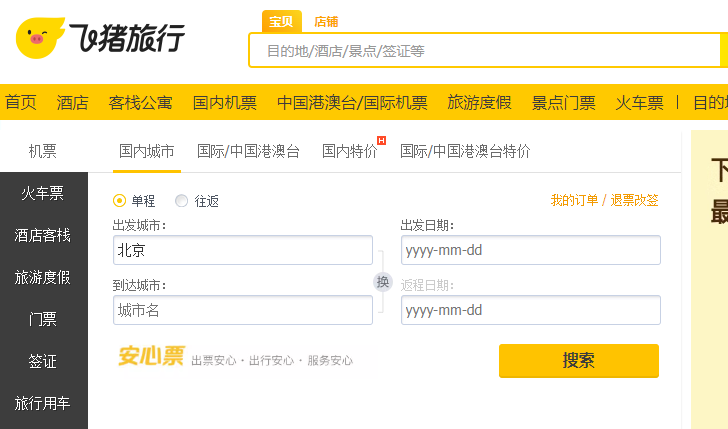
Task: Open 酒店 in the yellow navigation bar
Action: 72,103
